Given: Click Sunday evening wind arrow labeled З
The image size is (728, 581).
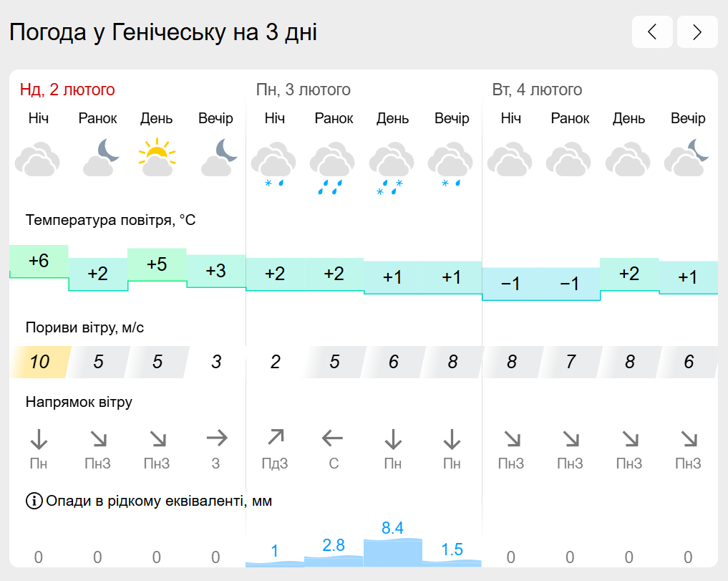Looking at the screenshot, I should point(217,438).
